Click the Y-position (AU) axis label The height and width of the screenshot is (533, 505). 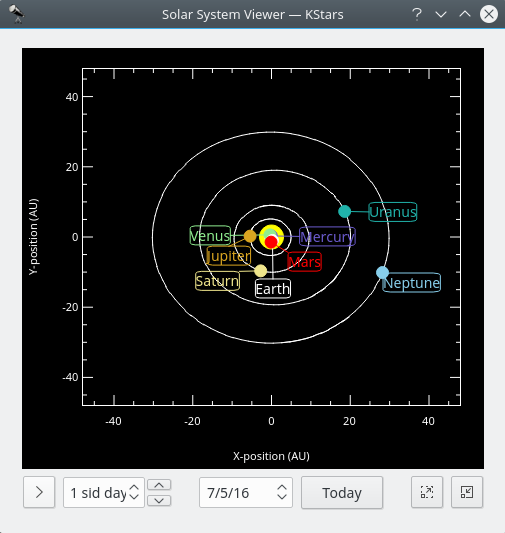[x=33, y=237]
